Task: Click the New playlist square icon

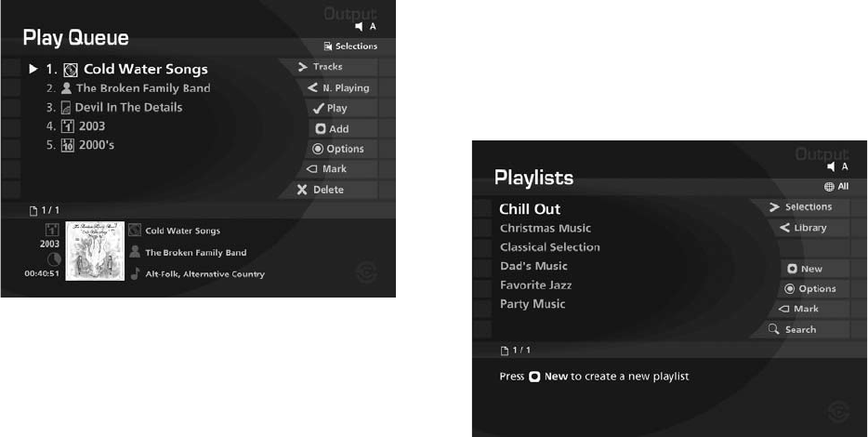Action: 792,269
